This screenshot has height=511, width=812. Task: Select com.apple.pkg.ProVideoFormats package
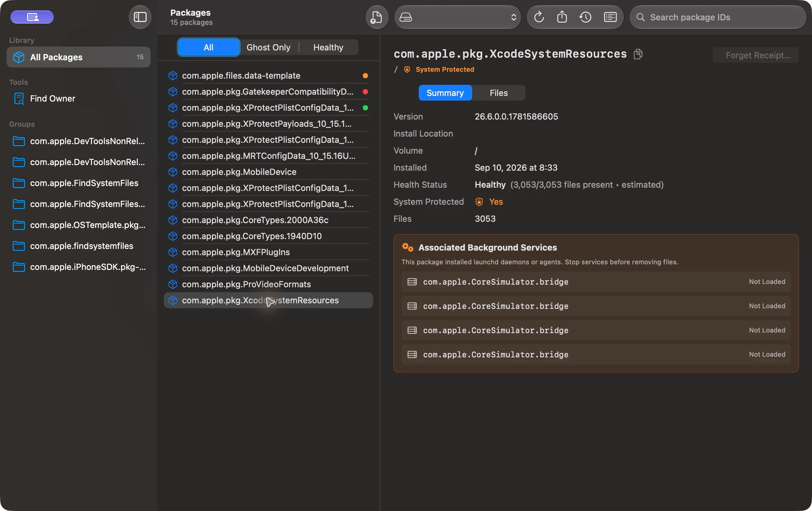(268, 284)
